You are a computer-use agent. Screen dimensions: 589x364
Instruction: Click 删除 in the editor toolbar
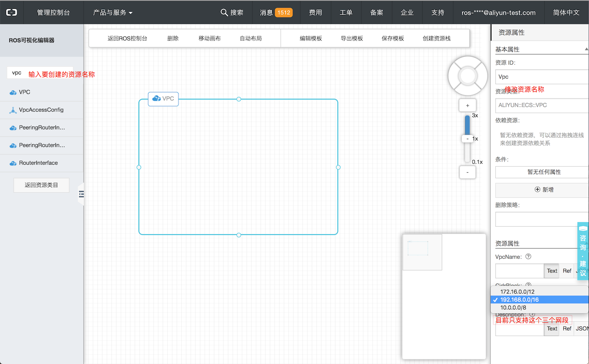click(x=173, y=39)
